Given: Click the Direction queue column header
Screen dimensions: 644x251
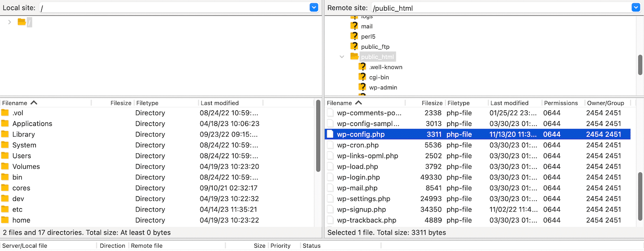Looking at the screenshot, I should pyautogui.click(x=112, y=245).
